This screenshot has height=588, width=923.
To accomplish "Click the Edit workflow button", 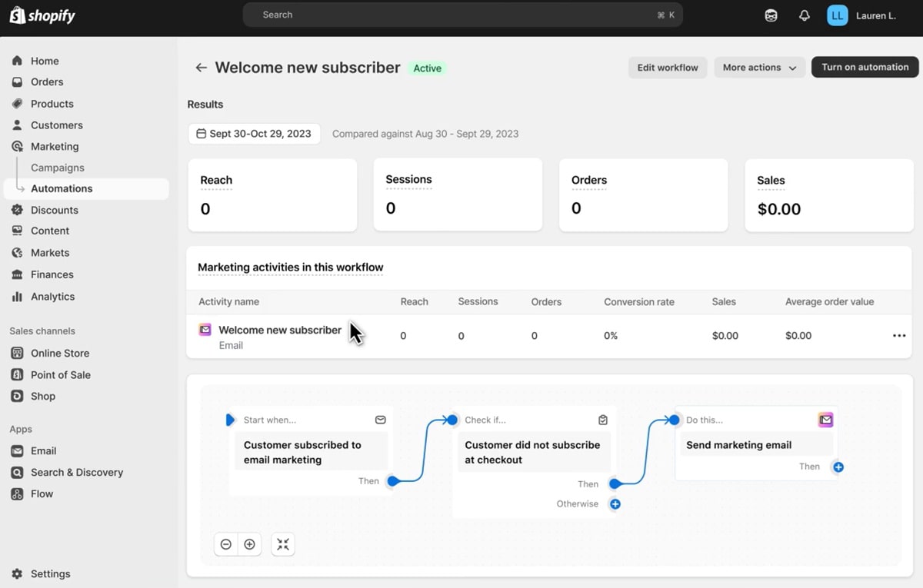I will click(668, 67).
